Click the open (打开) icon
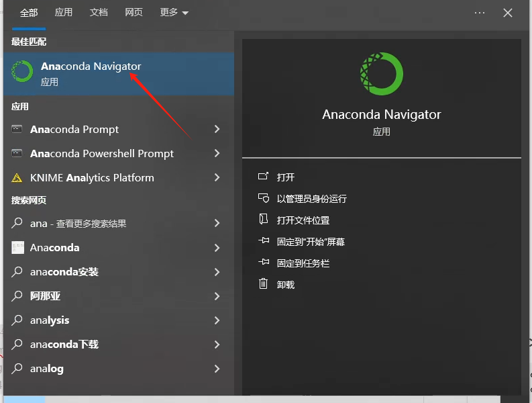The image size is (532, 403). 263,177
